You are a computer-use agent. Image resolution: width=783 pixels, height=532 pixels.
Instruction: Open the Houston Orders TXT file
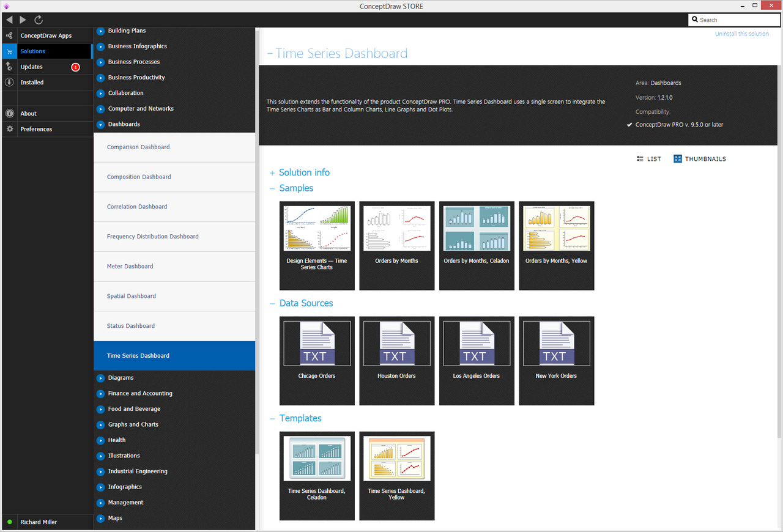397,361
